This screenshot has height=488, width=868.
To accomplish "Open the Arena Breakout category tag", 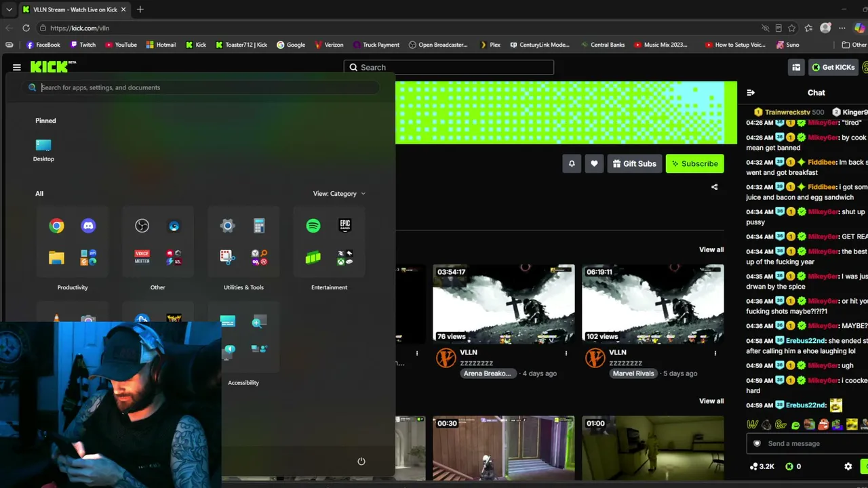I will (x=487, y=373).
